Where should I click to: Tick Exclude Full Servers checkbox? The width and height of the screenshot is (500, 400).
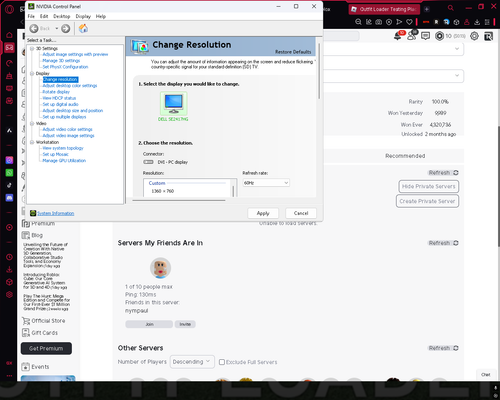tap(222, 362)
